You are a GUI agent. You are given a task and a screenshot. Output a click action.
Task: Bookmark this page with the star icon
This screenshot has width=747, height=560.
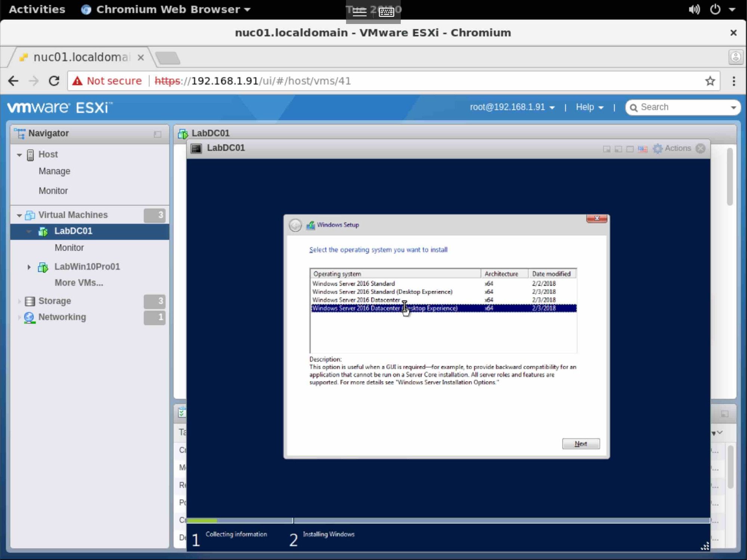coord(710,81)
